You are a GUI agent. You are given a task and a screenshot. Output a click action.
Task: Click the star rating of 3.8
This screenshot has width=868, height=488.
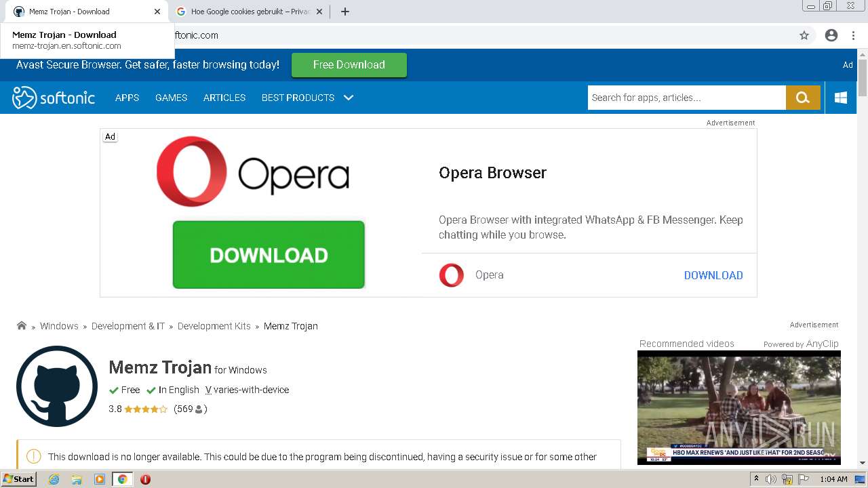pos(146,409)
